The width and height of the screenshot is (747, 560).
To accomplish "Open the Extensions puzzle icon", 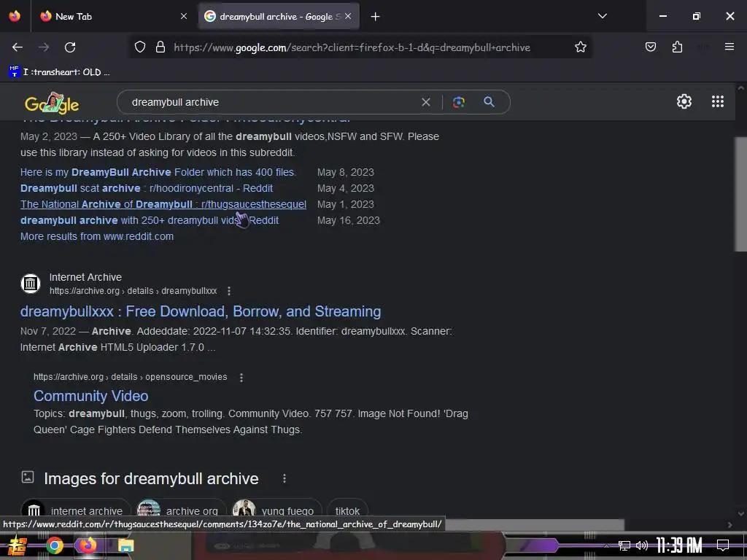I will click(677, 47).
